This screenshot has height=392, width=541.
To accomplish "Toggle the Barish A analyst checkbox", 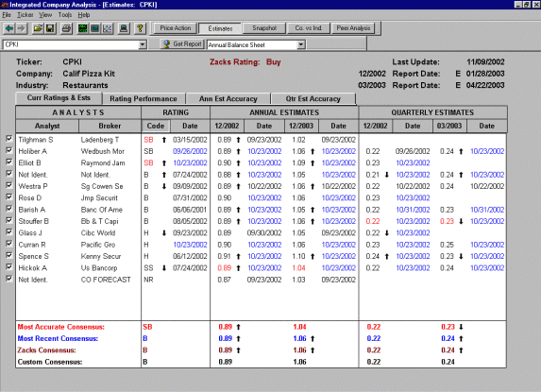I will [x=9, y=209].
